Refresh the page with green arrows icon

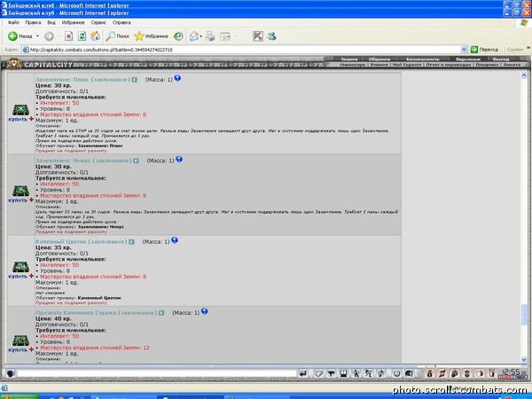(x=82, y=36)
